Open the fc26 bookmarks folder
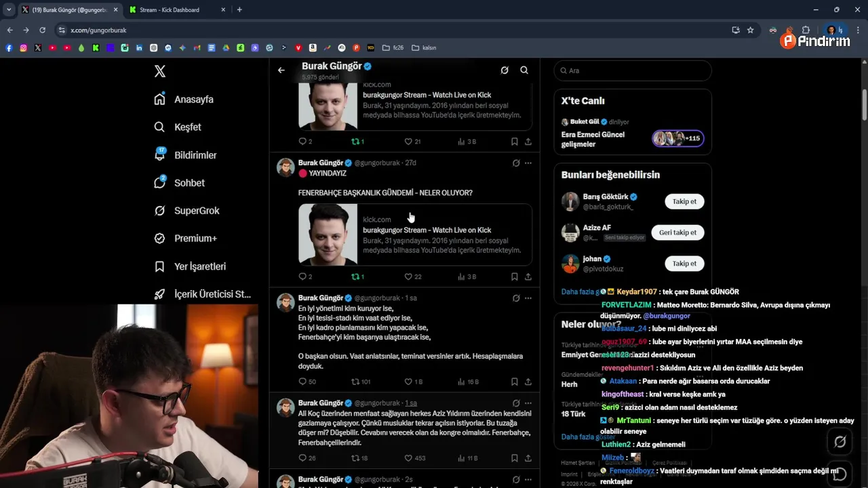 (393, 47)
